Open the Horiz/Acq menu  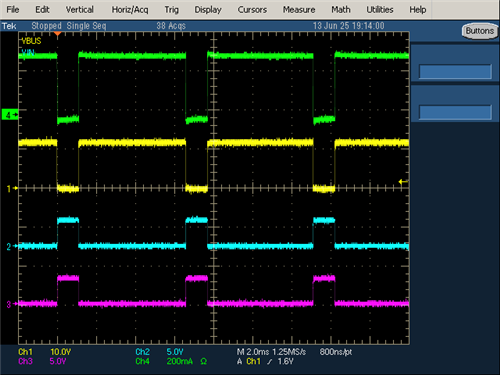(x=130, y=10)
